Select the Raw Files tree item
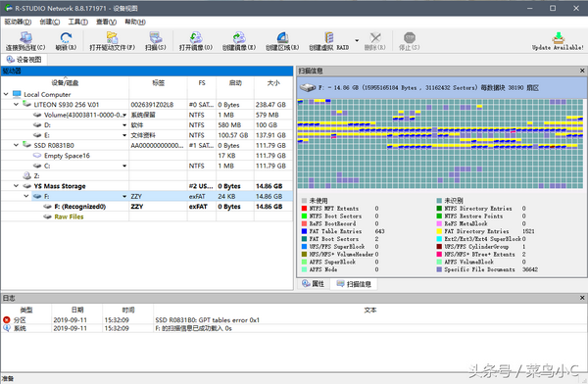 (69, 216)
